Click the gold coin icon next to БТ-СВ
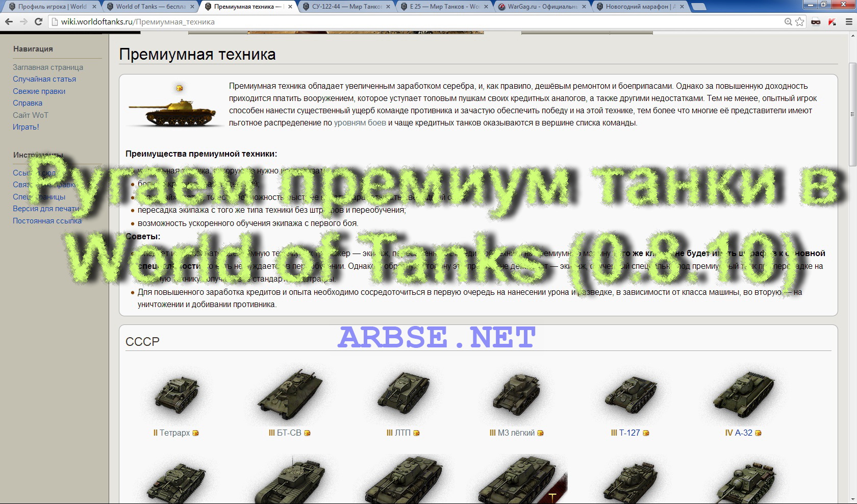The height and width of the screenshot is (504, 857). coord(307,433)
